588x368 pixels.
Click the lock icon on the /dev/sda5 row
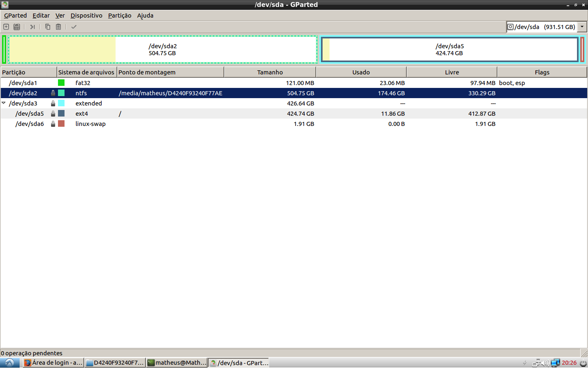coord(53,114)
